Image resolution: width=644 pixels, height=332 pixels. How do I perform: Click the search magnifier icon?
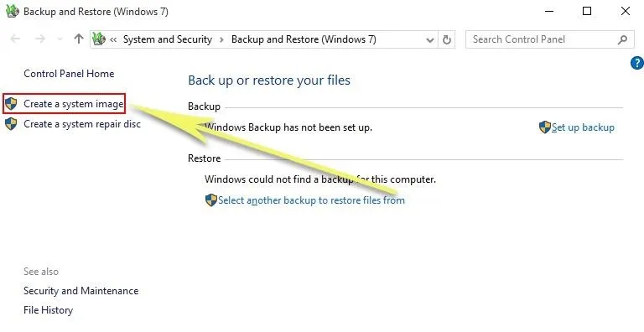tap(622, 39)
